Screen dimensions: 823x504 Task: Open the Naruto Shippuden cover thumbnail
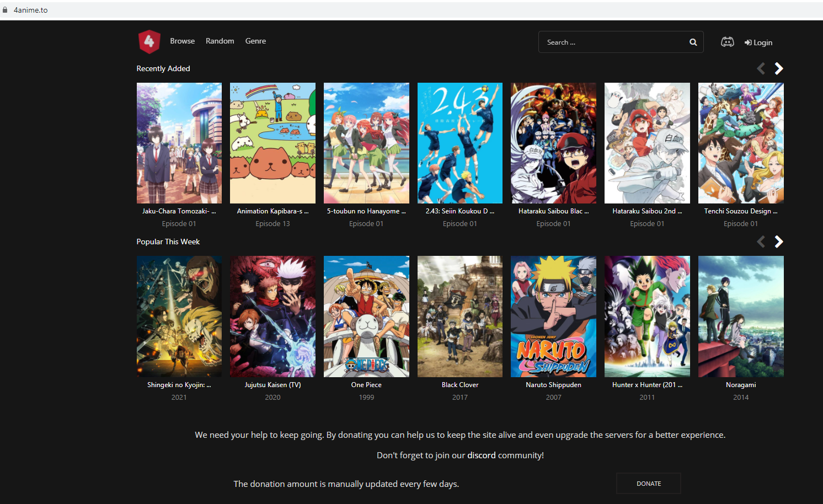point(553,316)
